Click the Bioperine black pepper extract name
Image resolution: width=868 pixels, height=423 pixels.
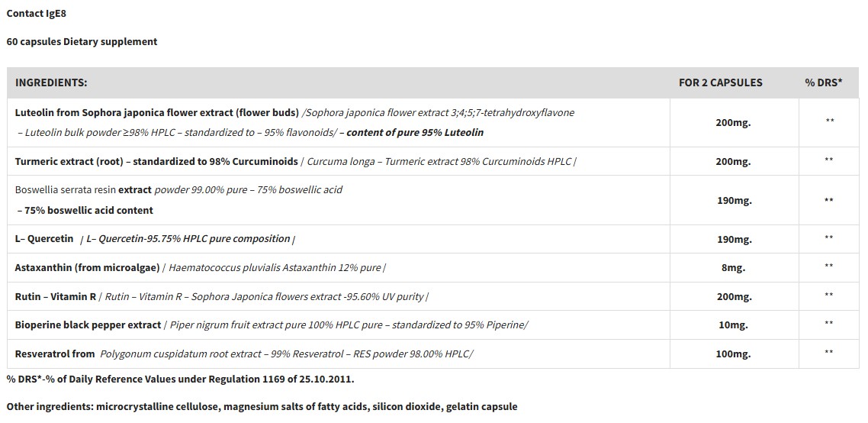coord(88,325)
